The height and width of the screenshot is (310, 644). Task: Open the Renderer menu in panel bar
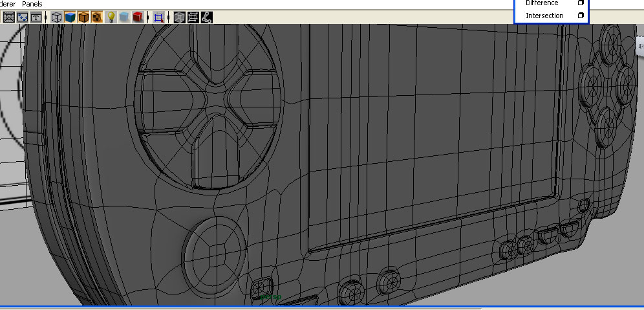tap(7, 4)
